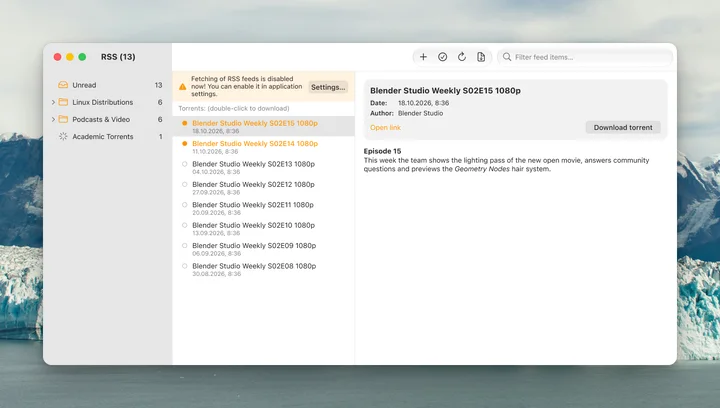Select Blender Studio Weekly S02E08 1080p
720x408 pixels.
pos(264,269)
